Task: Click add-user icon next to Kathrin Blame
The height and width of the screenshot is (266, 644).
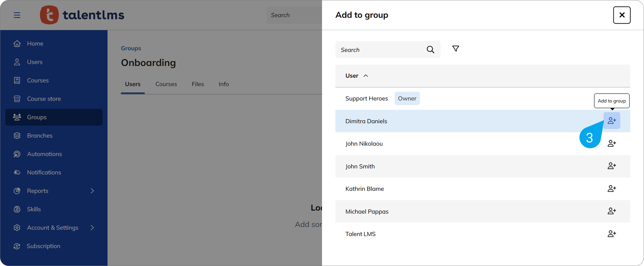Action: [612, 189]
